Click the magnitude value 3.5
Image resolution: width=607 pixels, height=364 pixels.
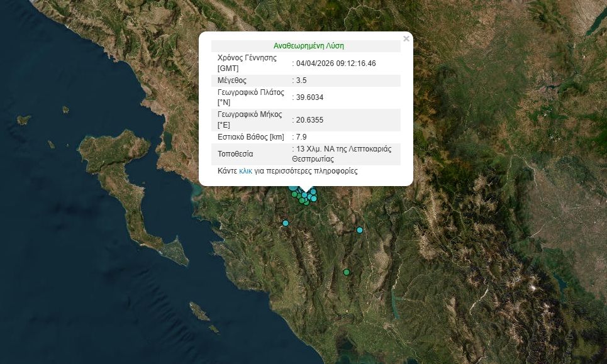click(301, 80)
